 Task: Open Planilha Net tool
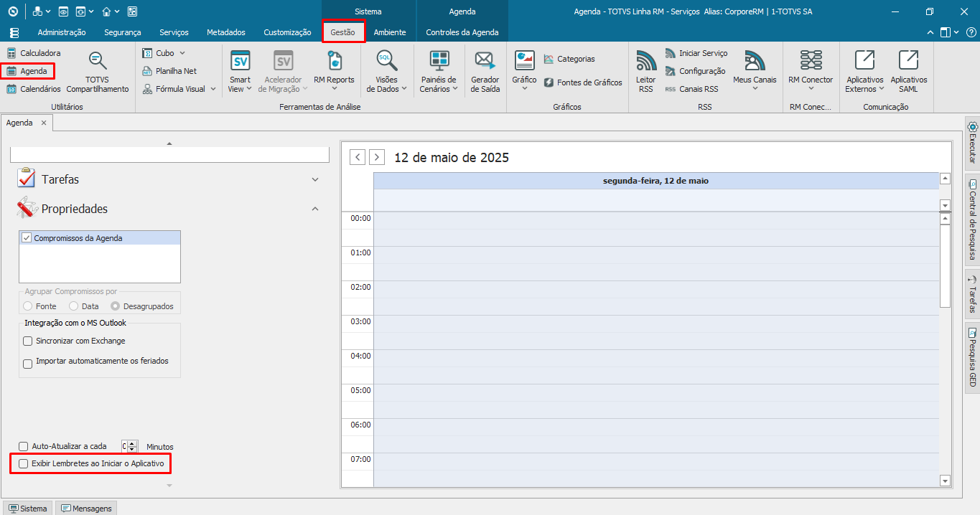[169, 71]
